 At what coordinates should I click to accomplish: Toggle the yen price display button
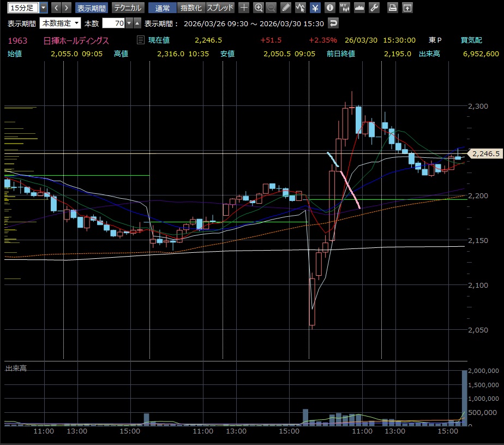[x=315, y=8]
